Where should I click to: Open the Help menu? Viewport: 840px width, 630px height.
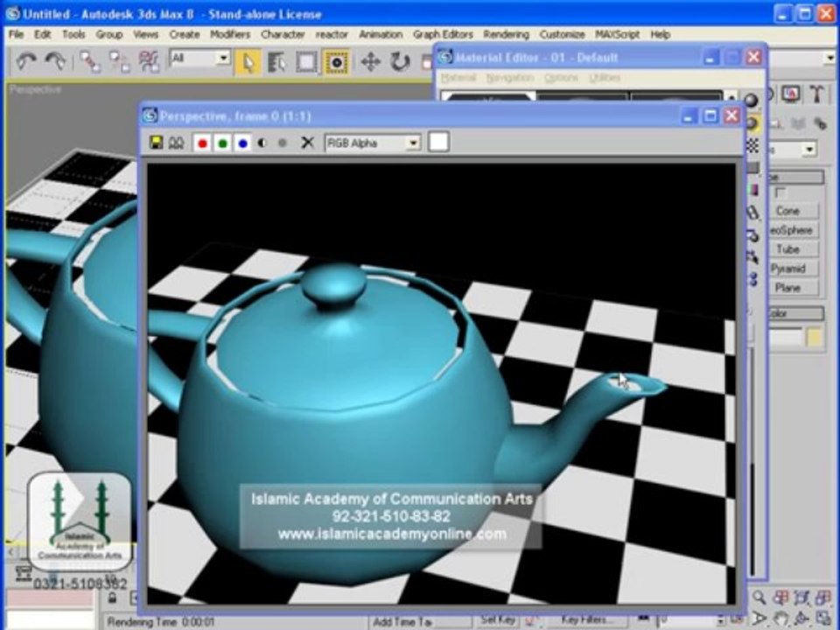click(x=661, y=34)
